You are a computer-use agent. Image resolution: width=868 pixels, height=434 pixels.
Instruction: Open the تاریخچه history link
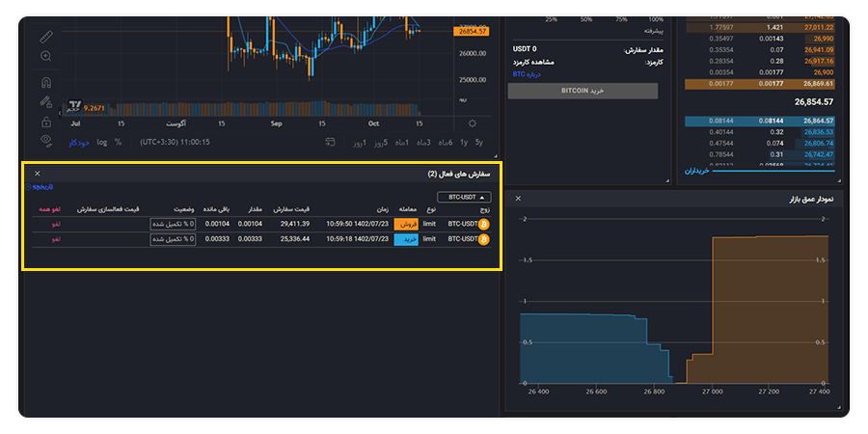pyautogui.click(x=41, y=187)
